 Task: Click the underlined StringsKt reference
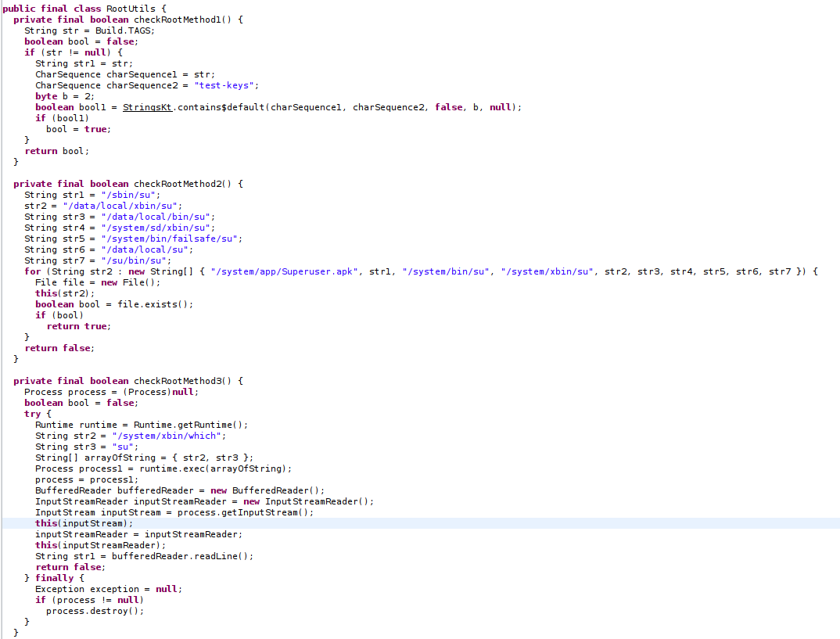click(145, 107)
